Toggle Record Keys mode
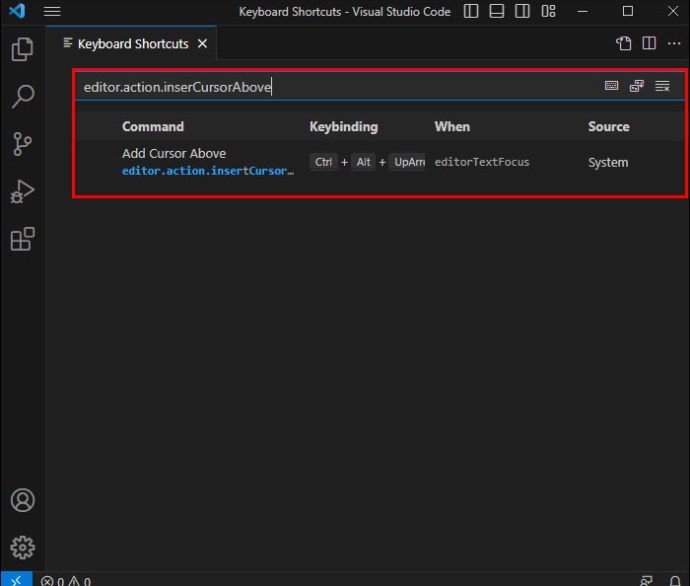The height and width of the screenshot is (586, 690). tap(611, 86)
